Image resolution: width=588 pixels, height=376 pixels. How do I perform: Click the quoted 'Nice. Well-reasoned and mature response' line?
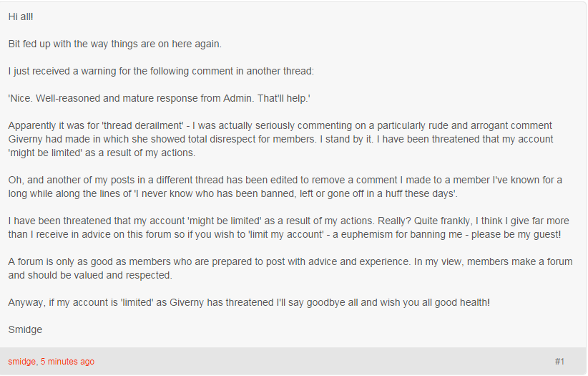tap(159, 98)
